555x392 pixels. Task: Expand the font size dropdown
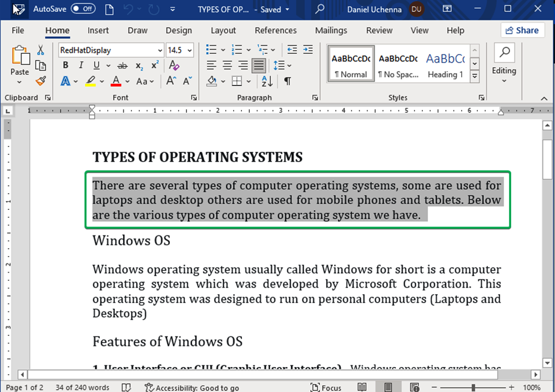pyautogui.click(x=190, y=51)
